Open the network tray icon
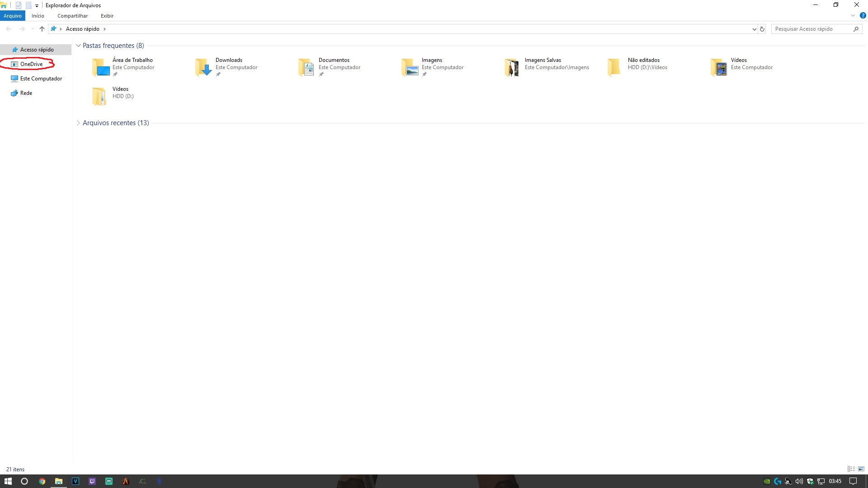868x488 pixels. (821, 481)
